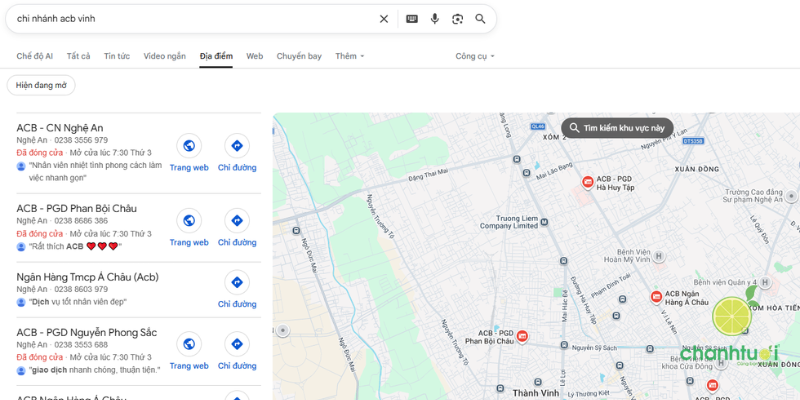The height and width of the screenshot is (400, 800).
Task: Get directions icon for ACB - CN Nghệ An
Action: coord(237,146)
